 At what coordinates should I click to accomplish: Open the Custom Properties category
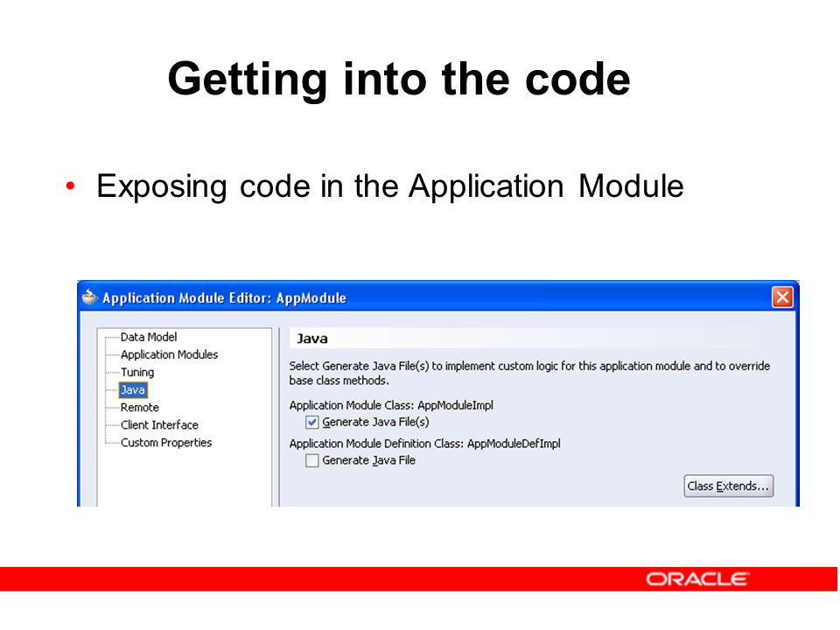[166, 443]
